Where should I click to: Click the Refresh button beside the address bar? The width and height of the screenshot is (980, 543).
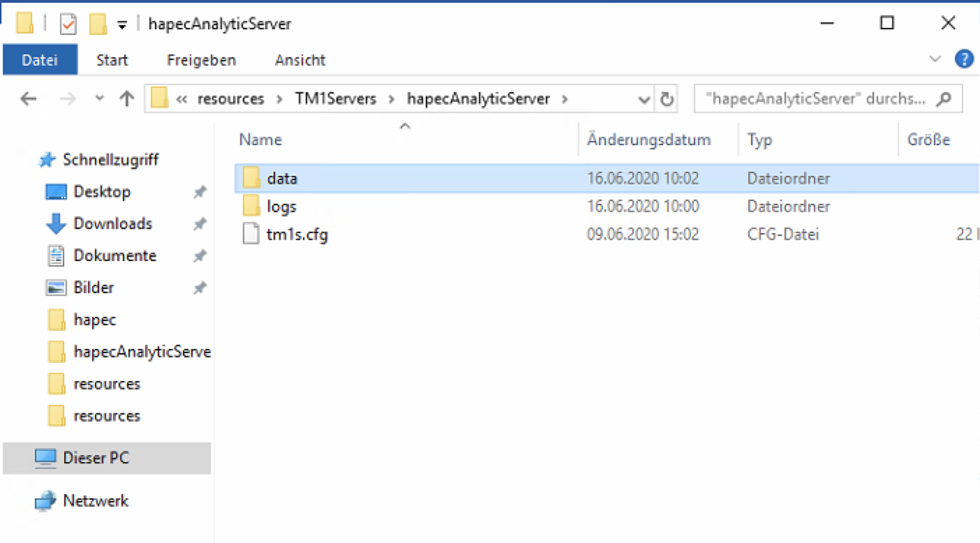click(x=667, y=99)
